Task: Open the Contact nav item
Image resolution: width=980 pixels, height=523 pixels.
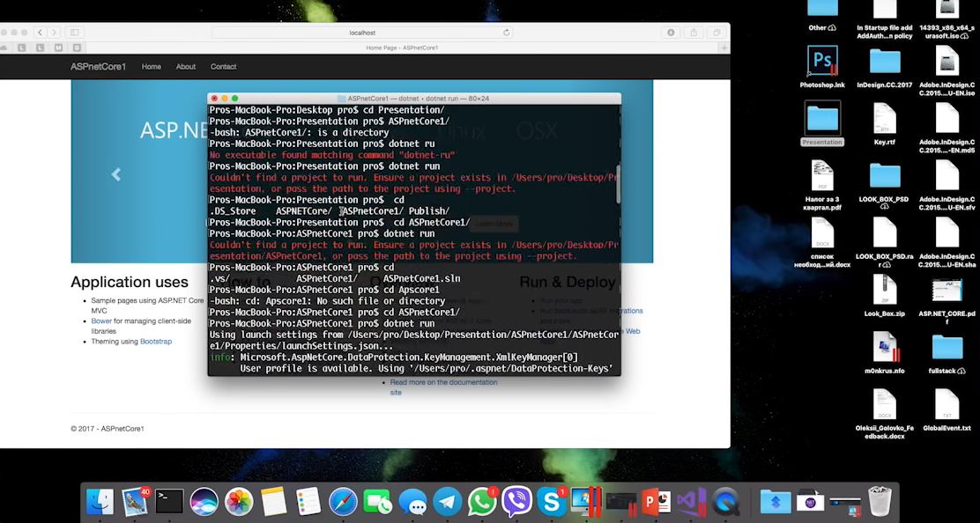Action: point(223,67)
